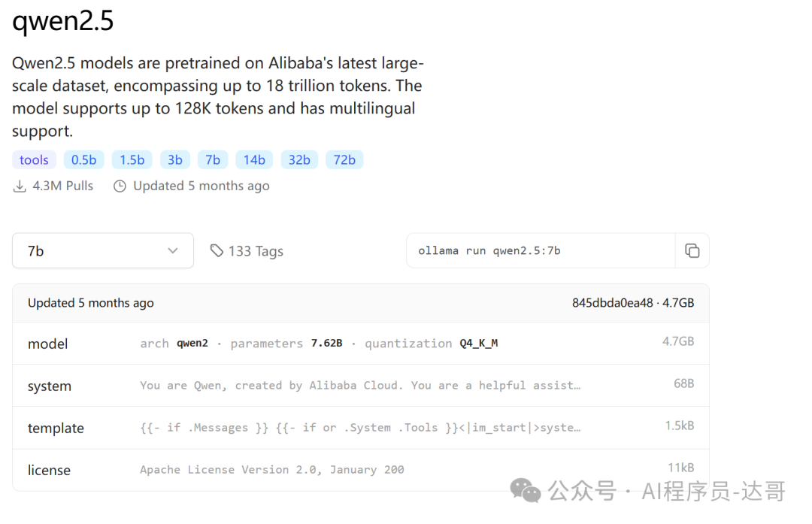
Task: Click the download icon next to 4.3M Pulls
Action: click(20, 186)
